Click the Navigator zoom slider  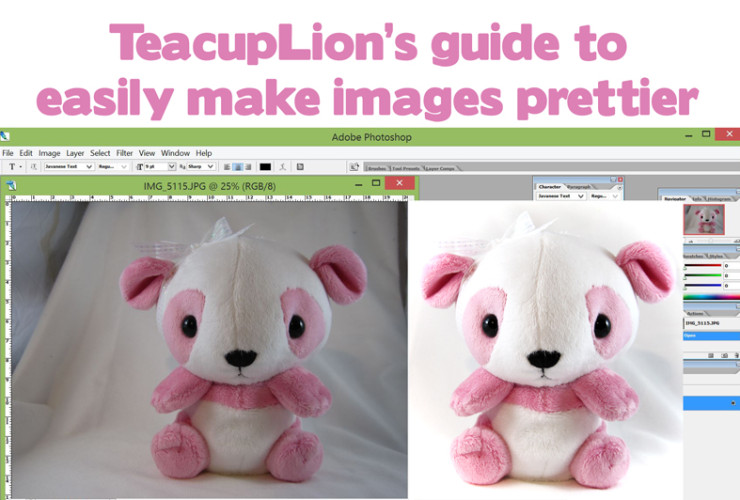710,241
